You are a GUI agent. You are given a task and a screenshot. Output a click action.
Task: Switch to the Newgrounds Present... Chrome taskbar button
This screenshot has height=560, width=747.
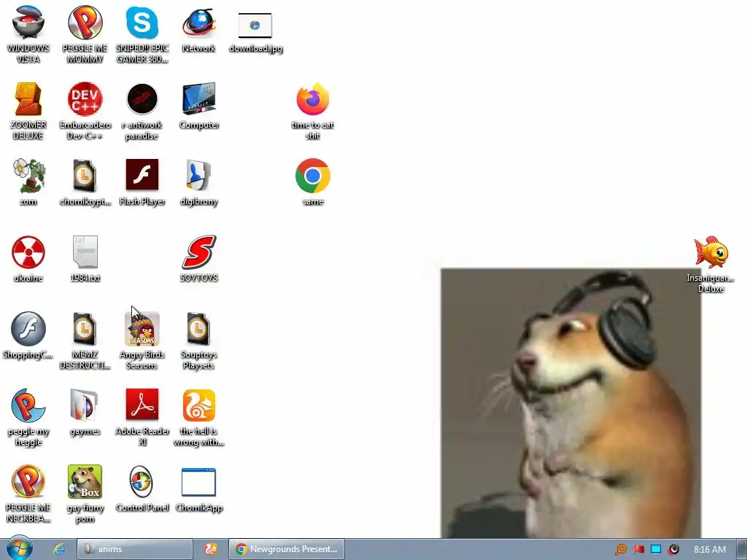[286, 549]
